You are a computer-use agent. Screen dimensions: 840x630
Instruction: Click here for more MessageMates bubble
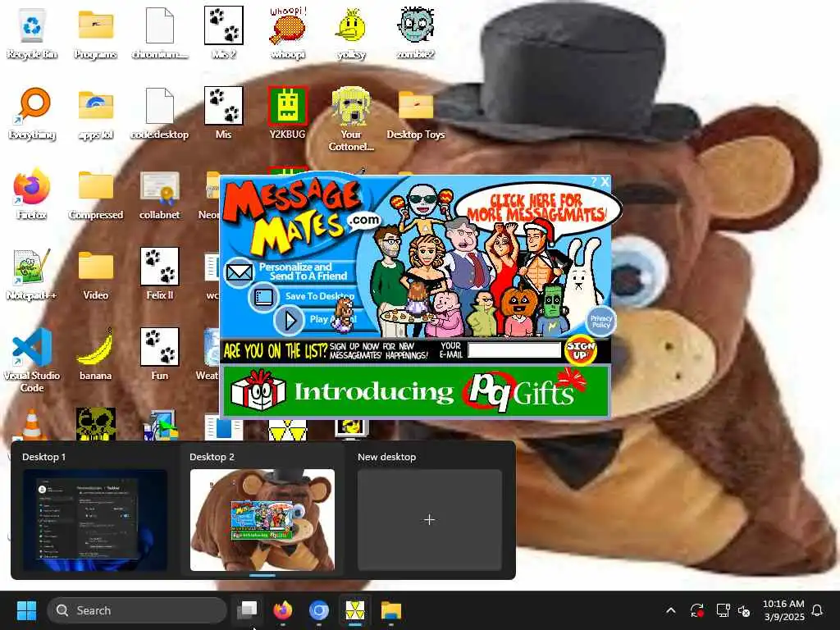[536, 208]
